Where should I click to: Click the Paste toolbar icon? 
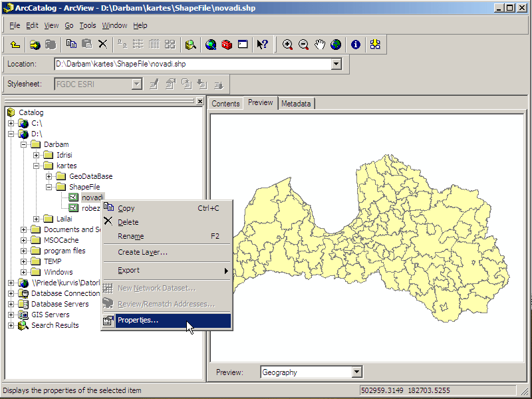[87, 44]
